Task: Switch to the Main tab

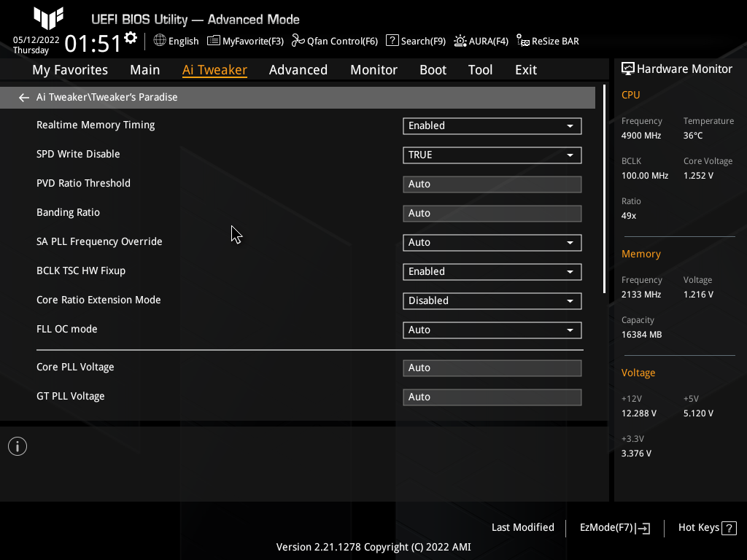Action: [x=145, y=70]
